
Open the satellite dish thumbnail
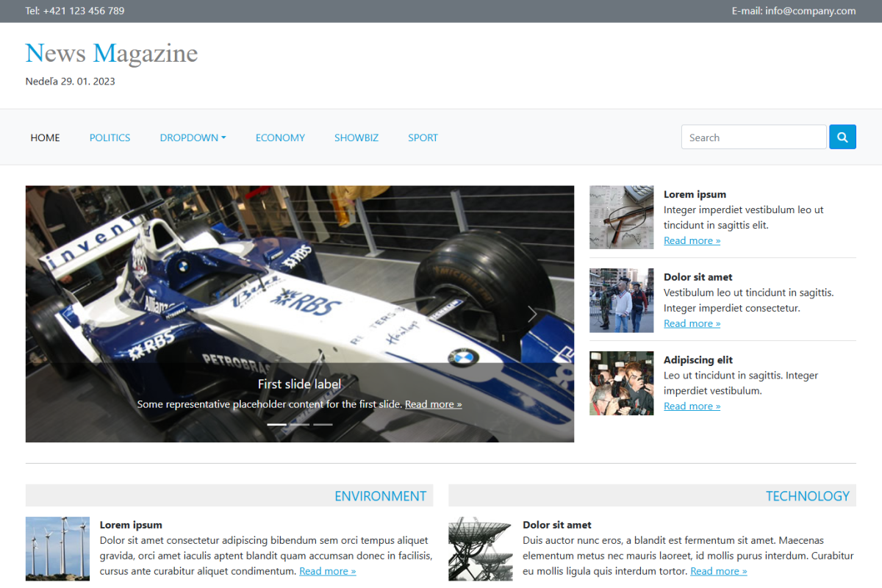[480, 548]
